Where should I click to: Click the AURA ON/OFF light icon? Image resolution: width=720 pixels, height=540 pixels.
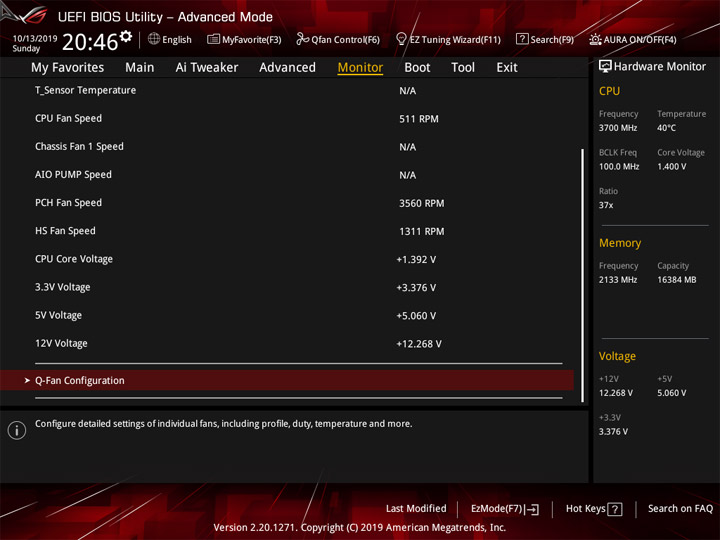pos(595,39)
